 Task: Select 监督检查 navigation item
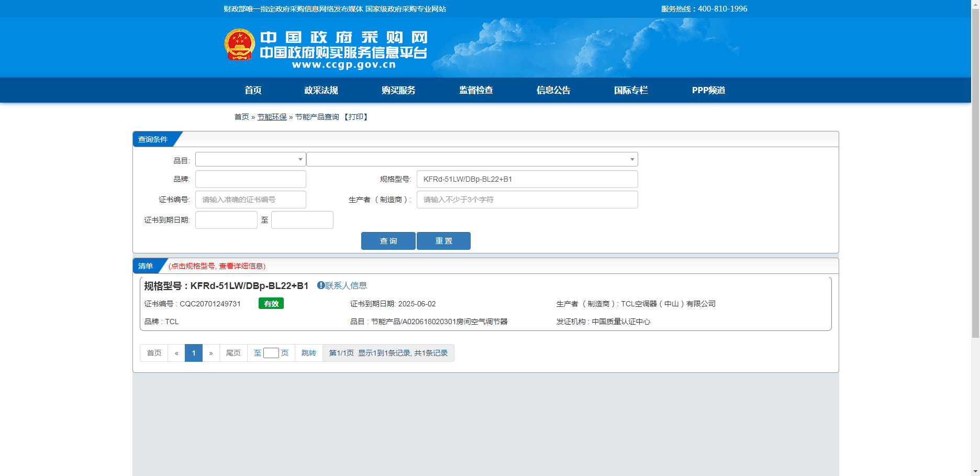pyautogui.click(x=476, y=90)
